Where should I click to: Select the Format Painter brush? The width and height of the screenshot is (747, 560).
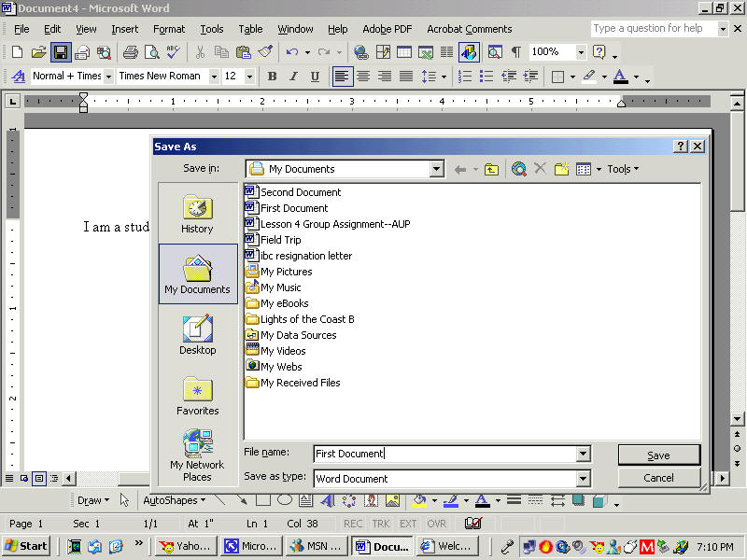click(265, 52)
